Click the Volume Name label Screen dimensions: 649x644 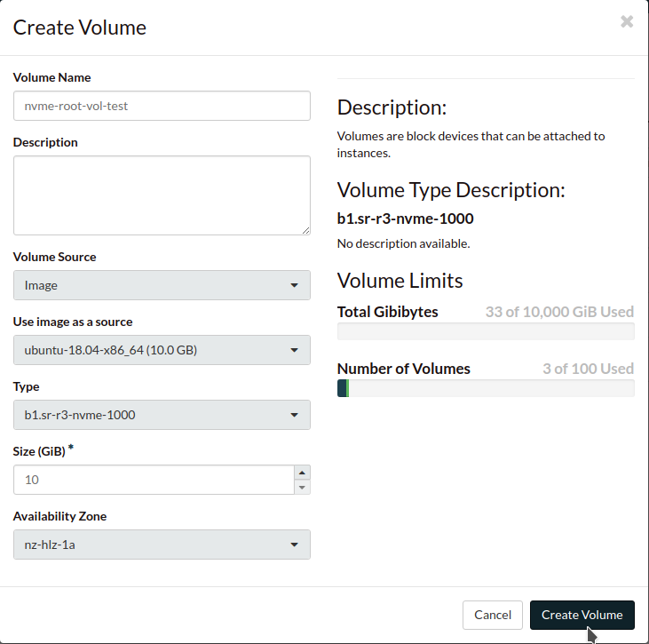[x=51, y=77]
